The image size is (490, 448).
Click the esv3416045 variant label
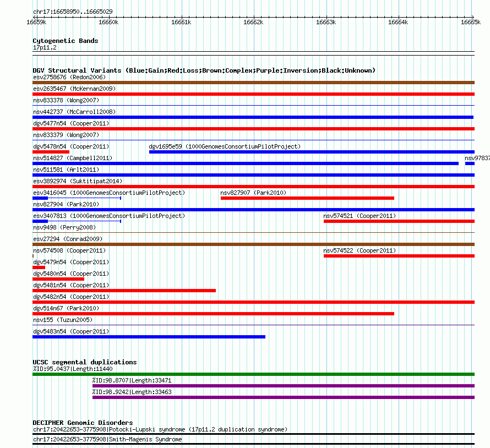109,193
